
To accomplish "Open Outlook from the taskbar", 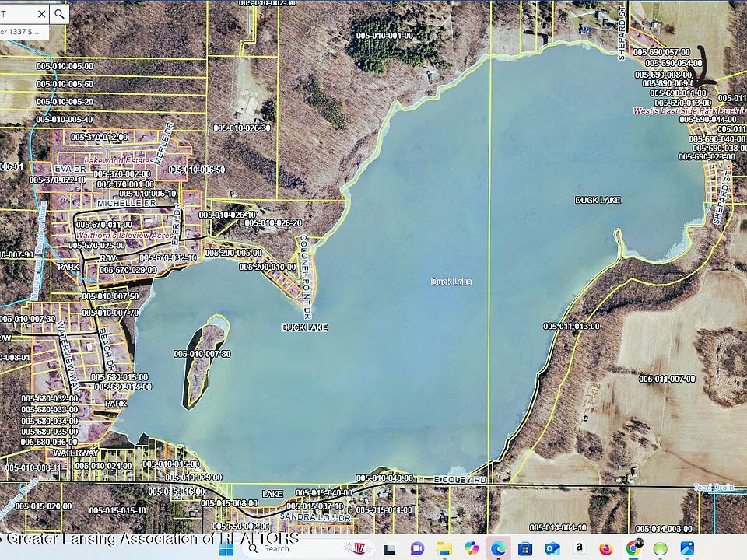I will [552, 548].
